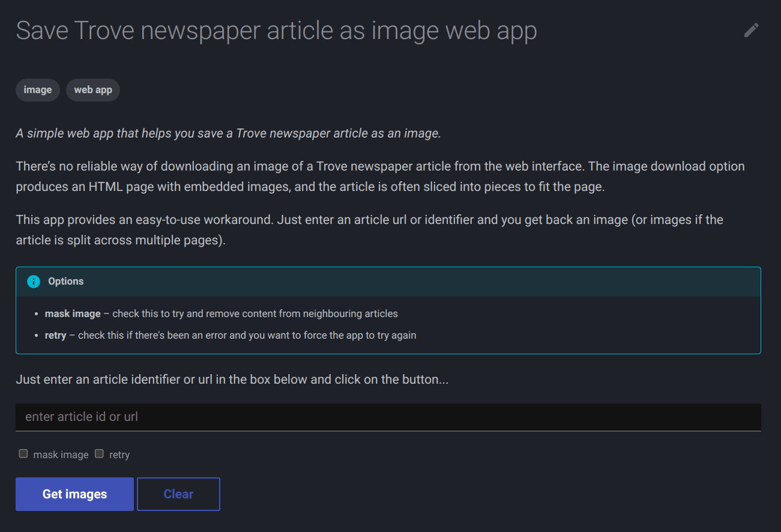This screenshot has width=781, height=532.
Task: Enable the mask image checkbox
Action: point(23,454)
